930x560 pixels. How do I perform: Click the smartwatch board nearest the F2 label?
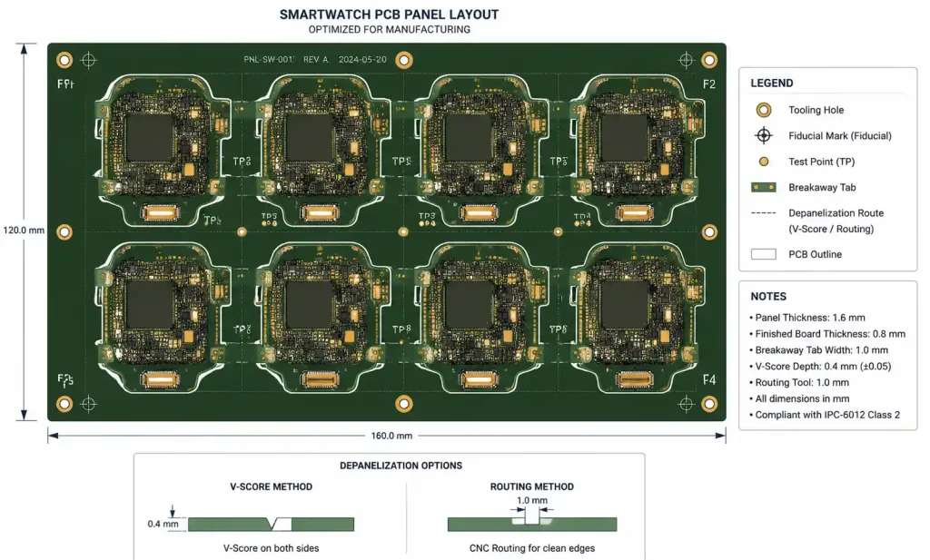(637, 150)
